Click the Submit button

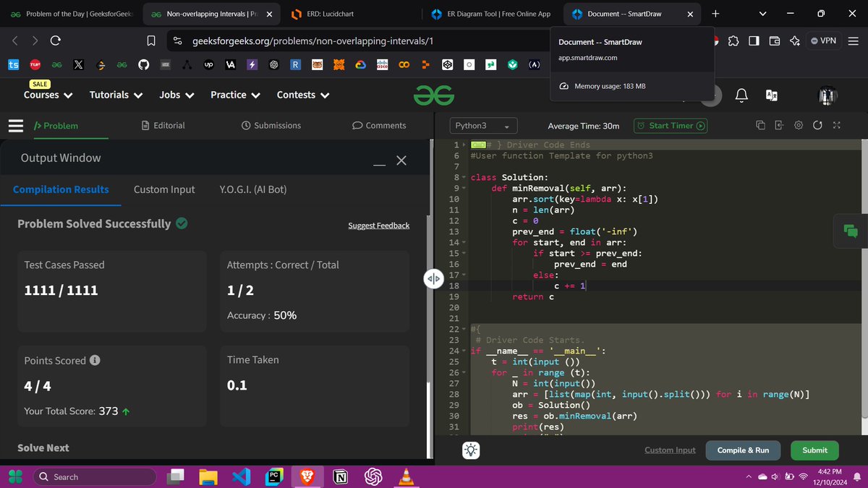click(x=814, y=450)
